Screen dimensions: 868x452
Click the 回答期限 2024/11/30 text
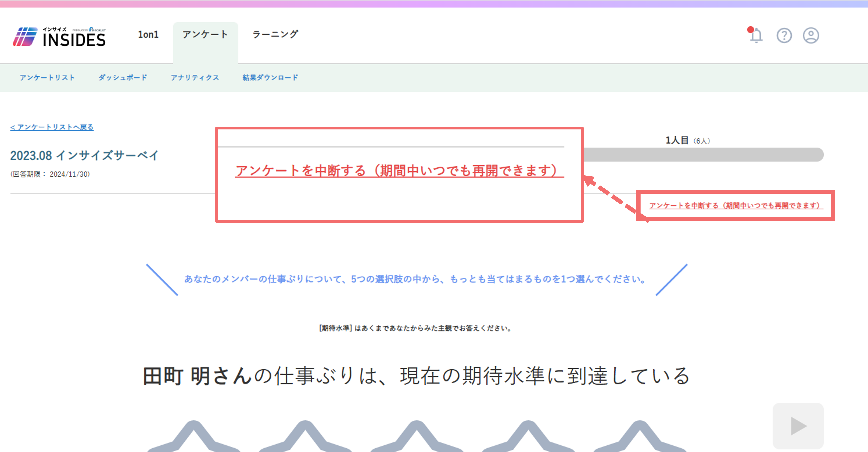point(50,174)
